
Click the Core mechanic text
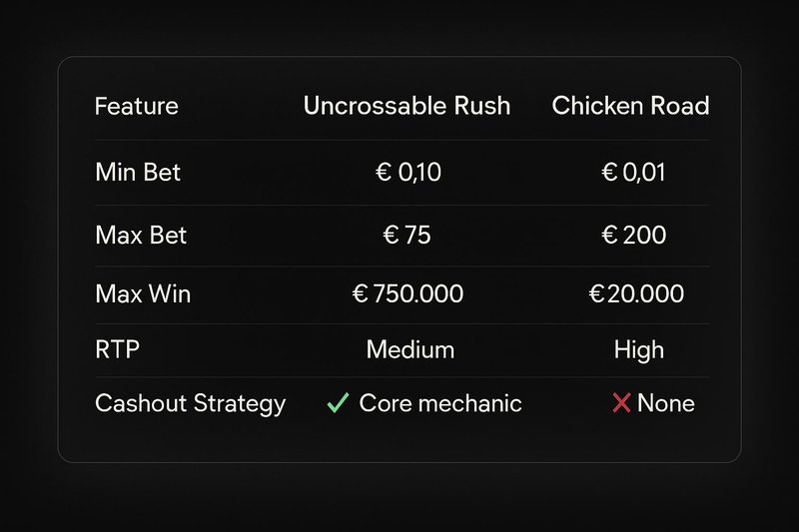pos(439,404)
